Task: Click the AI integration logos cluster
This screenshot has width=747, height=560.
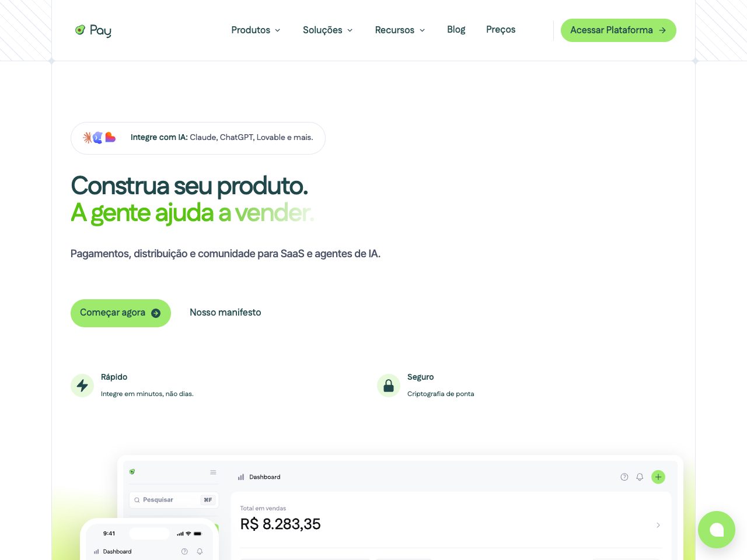Action: click(x=99, y=138)
